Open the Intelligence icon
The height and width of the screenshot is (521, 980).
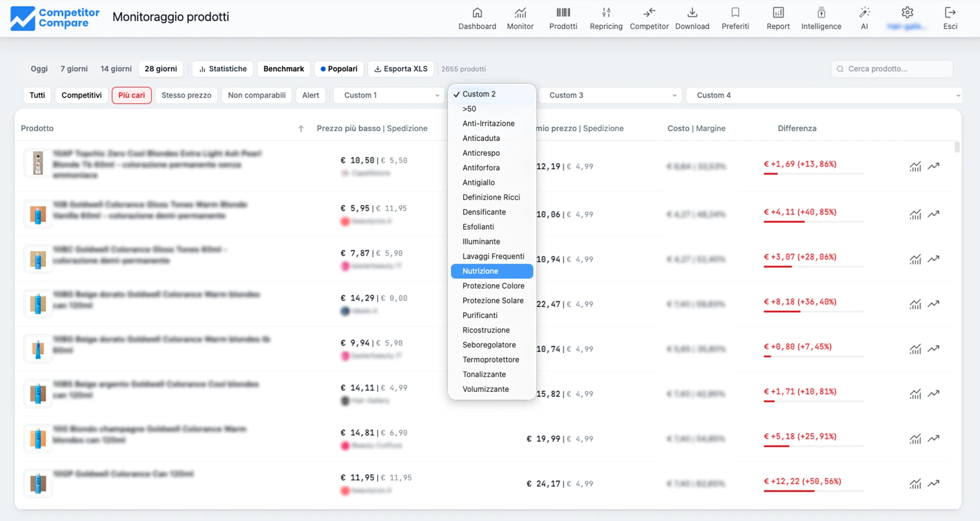pyautogui.click(x=821, y=13)
